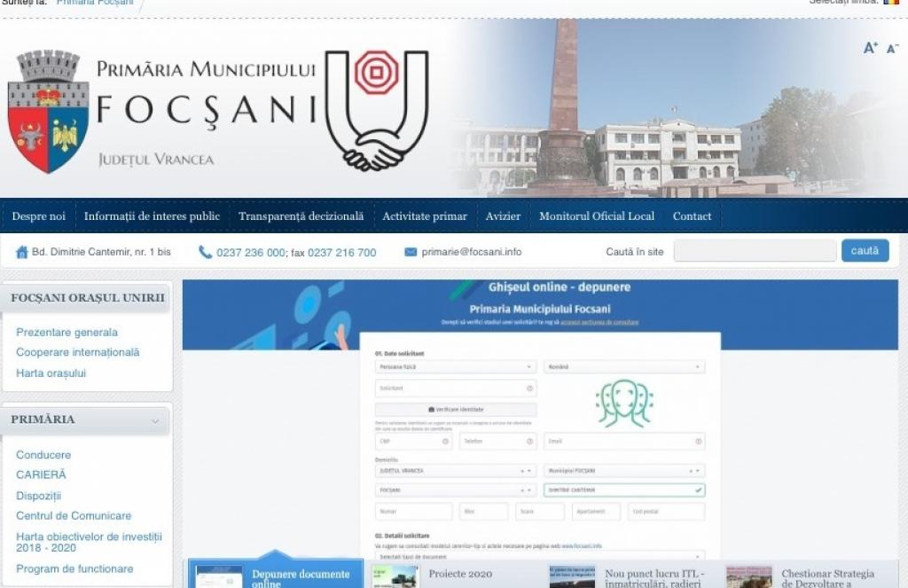Image resolution: width=908 pixels, height=588 pixels.
Task: Click Nou punct lucru ITL thumbnail image
Action: click(572, 577)
